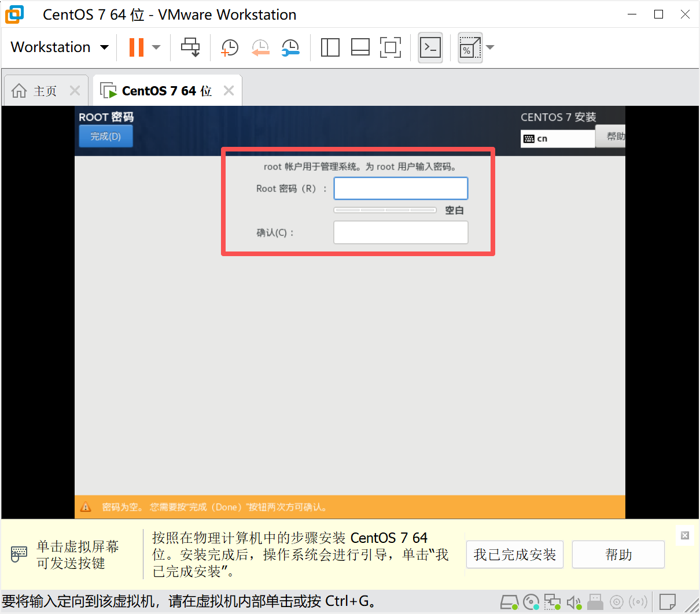Expand the Workstation menu dropdown arrow
Viewport: 700px width, 614px height.
click(x=105, y=47)
